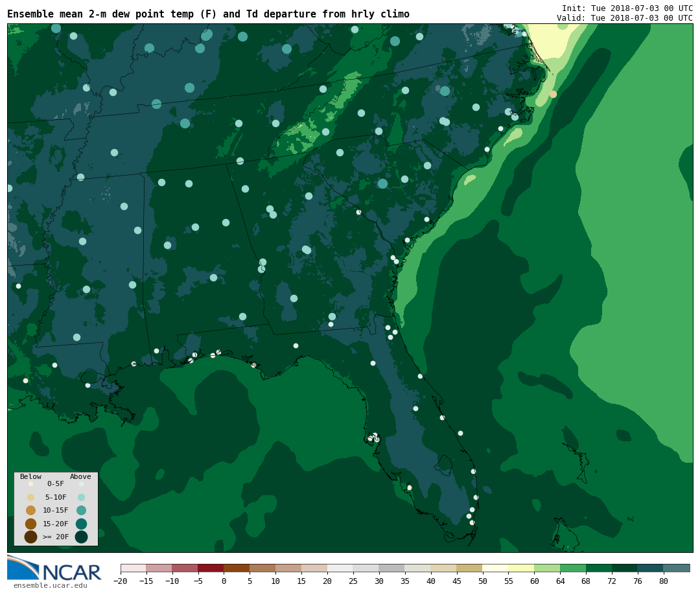Click the dark teal ">= 20F" Above legend circle

coord(81,537)
